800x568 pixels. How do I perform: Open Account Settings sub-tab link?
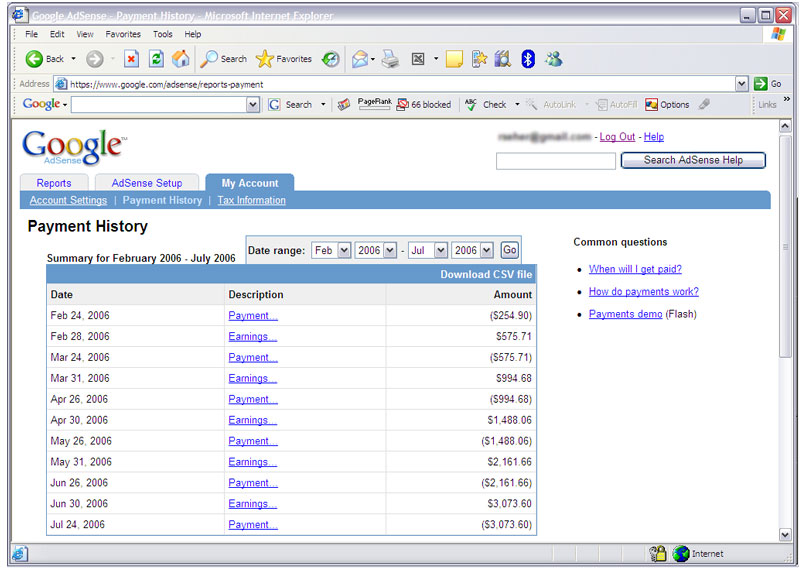tap(68, 200)
